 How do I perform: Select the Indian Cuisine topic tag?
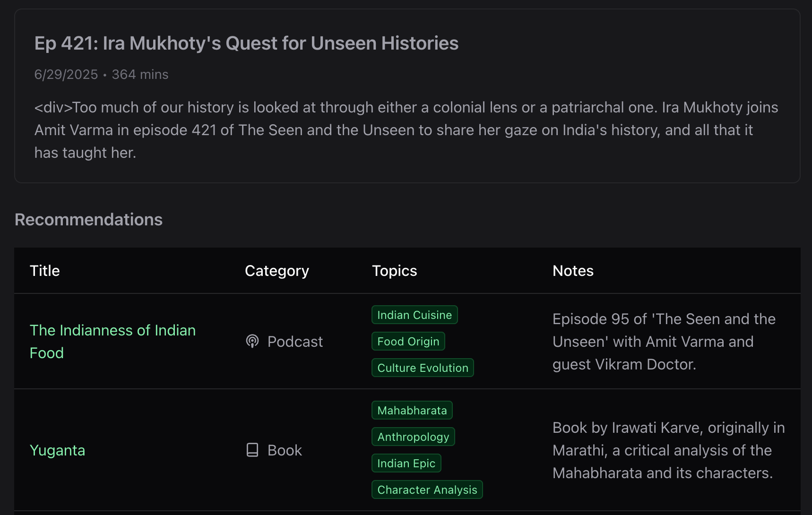pos(414,315)
